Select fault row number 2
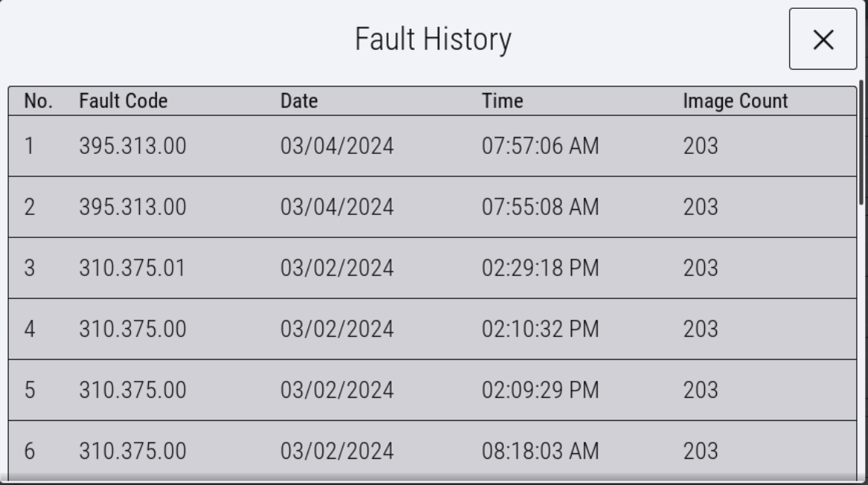This screenshot has width=868, height=485. pos(432,208)
